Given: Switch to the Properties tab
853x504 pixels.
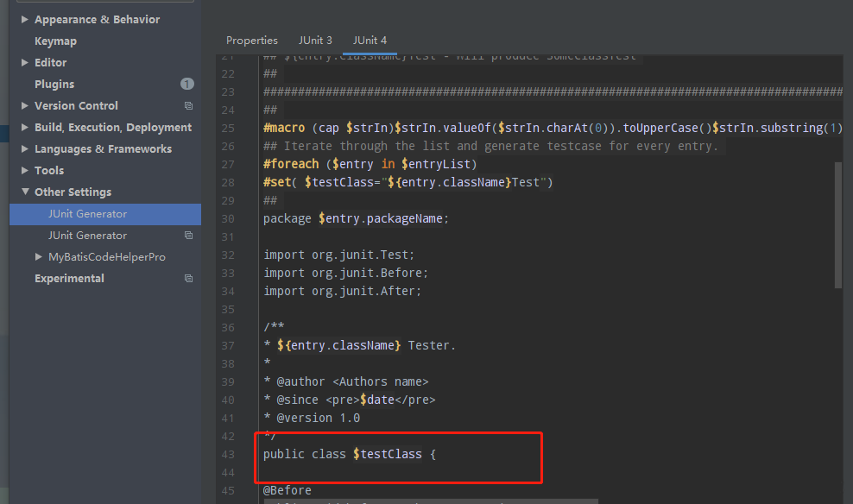Looking at the screenshot, I should tap(251, 41).
